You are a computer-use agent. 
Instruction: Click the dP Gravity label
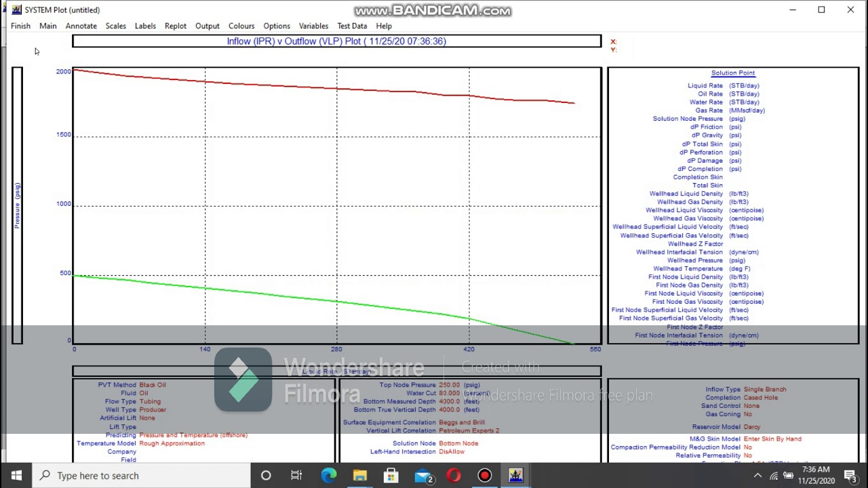(x=707, y=136)
